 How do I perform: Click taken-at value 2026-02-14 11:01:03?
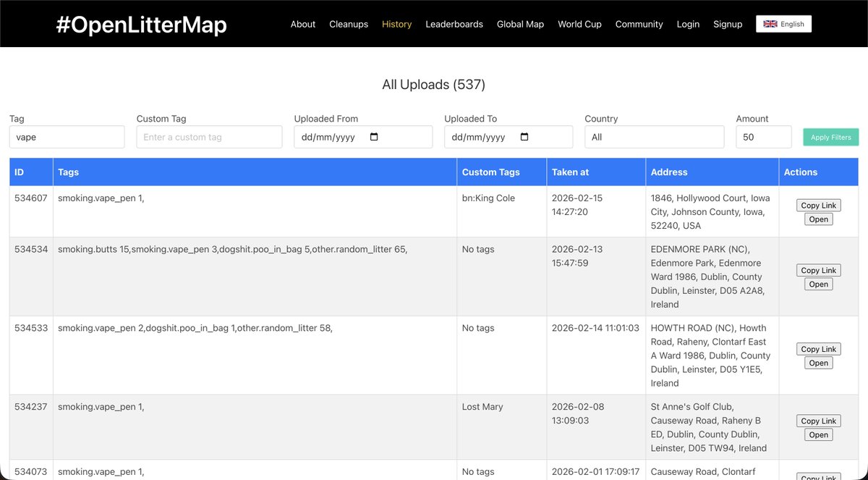coord(595,328)
